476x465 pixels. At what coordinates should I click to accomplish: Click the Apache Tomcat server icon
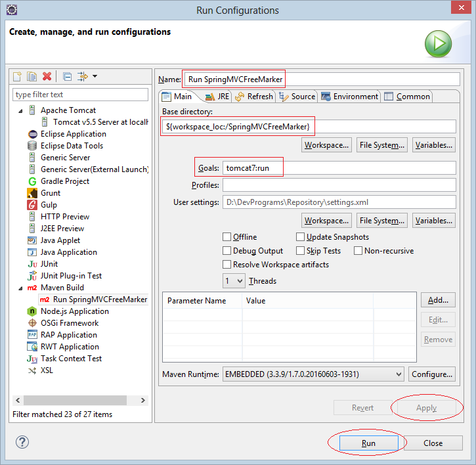pos(32,110)
